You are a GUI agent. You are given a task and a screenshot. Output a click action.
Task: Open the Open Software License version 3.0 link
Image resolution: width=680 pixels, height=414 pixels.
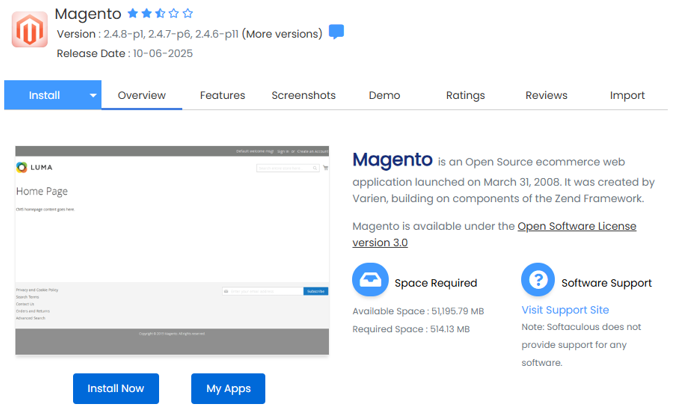pyautogui.click(x=494, y=234)
